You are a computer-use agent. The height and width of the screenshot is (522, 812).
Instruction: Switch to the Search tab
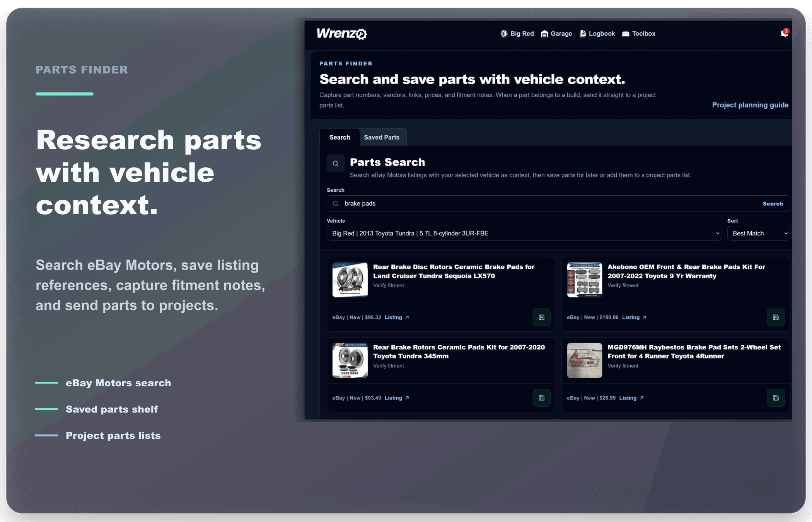[x=339, y=137]
